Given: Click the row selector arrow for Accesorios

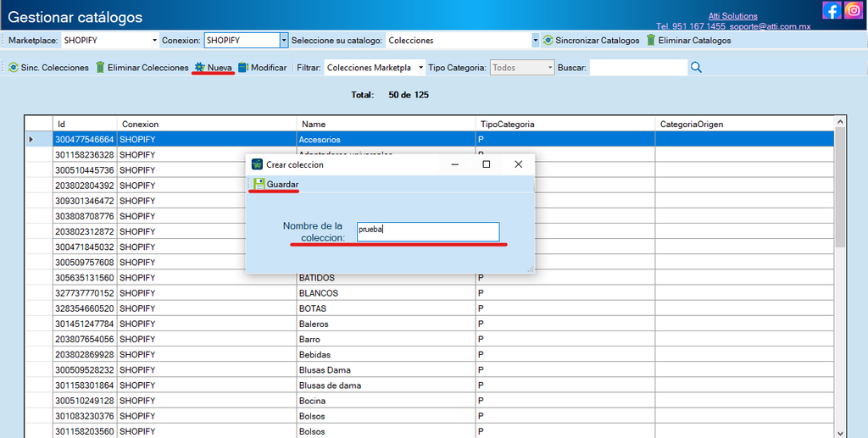Looking at the screenshot, I should [31, 139].
